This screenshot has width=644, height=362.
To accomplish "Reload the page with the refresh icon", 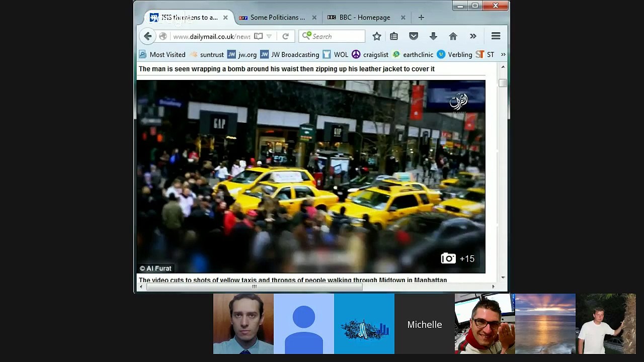I will pos(285,36).
